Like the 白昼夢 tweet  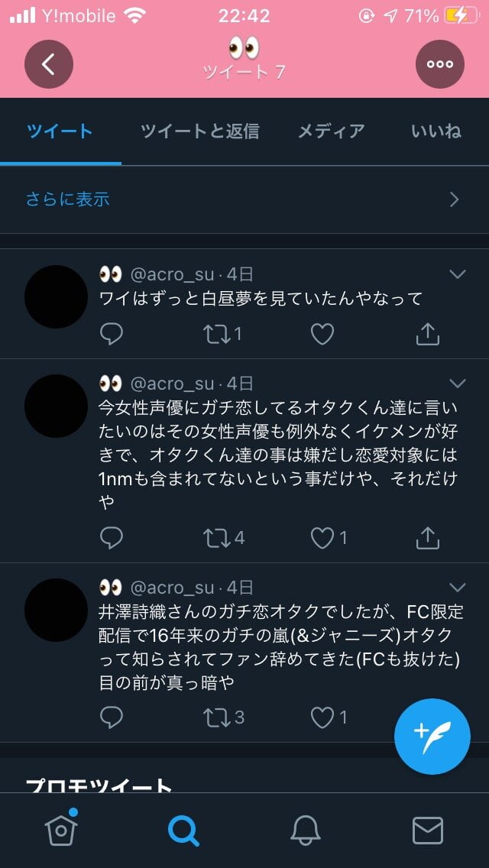click(x=322, y=334)
